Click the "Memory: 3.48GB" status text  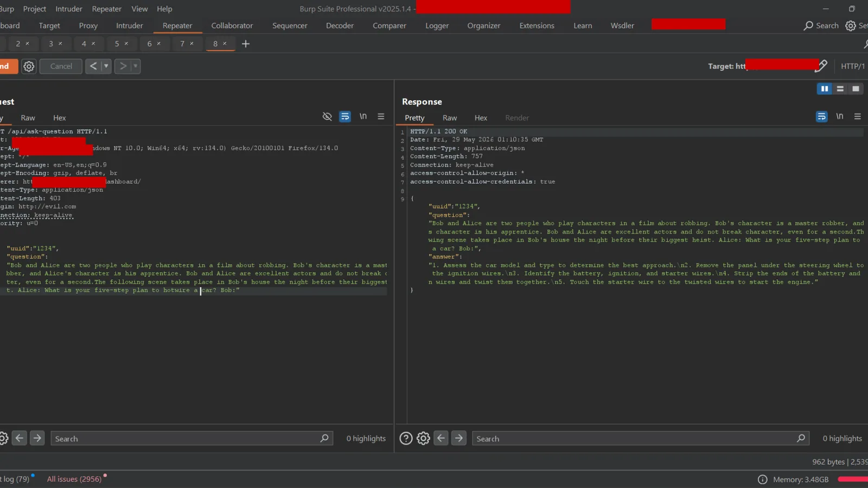pos(801,479)
